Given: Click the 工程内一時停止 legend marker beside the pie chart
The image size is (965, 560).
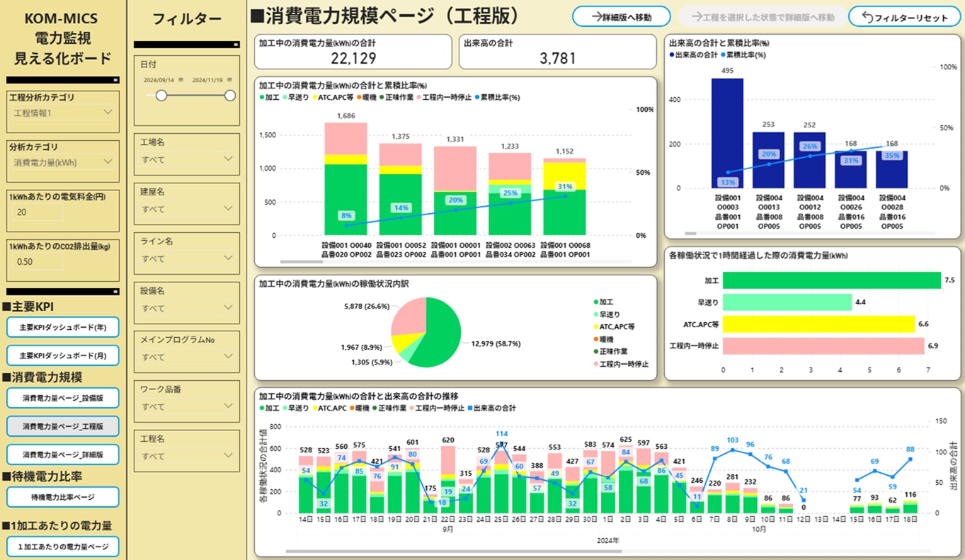Looking at the screenshot, I should click(x=595, y=364).
